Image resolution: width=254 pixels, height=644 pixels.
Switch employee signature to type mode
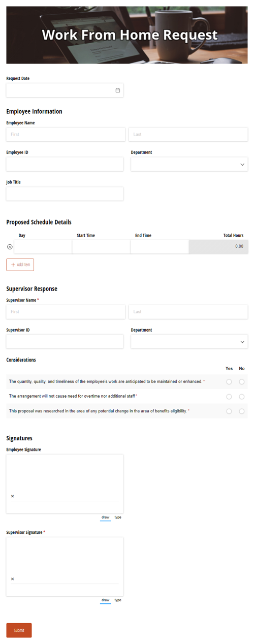click(118, 517)
